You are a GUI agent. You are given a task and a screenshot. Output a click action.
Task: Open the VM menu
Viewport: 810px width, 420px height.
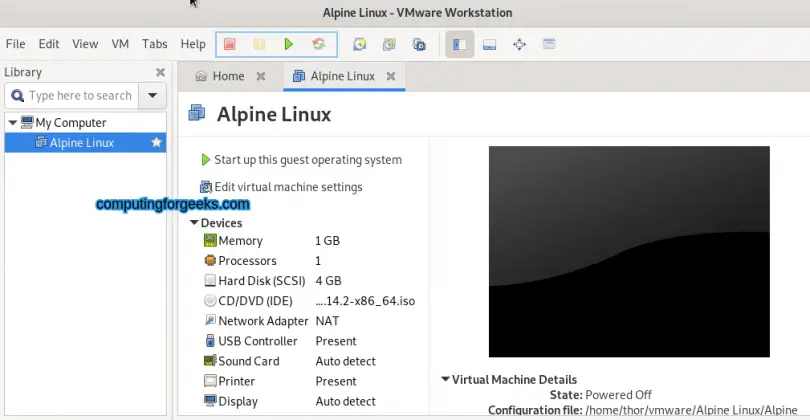[x=120, y=44]
